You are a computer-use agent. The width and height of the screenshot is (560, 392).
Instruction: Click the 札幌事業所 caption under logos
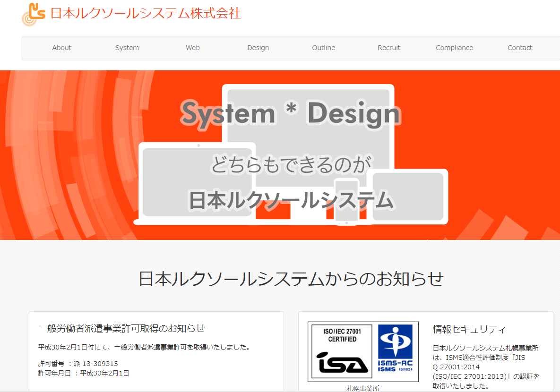[363, 388]
